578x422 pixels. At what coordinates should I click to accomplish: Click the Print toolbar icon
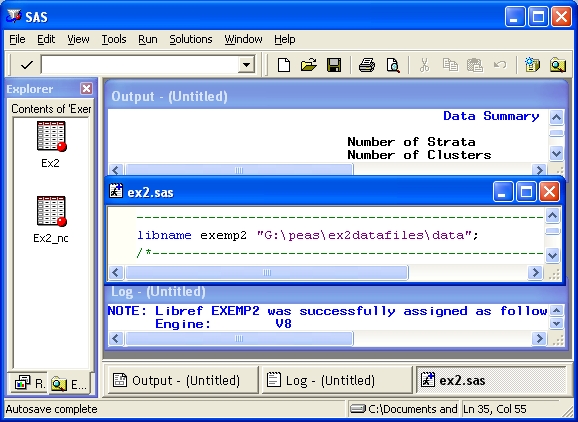click(367, 65)
